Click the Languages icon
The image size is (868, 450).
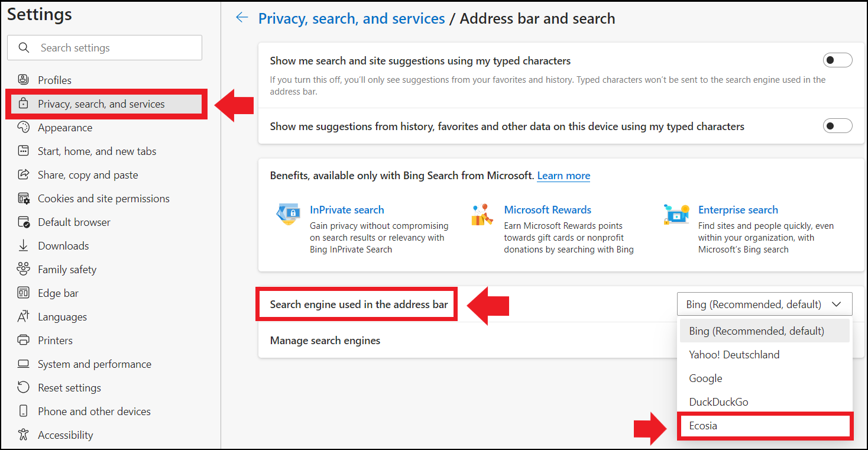[x=23, y=316]
